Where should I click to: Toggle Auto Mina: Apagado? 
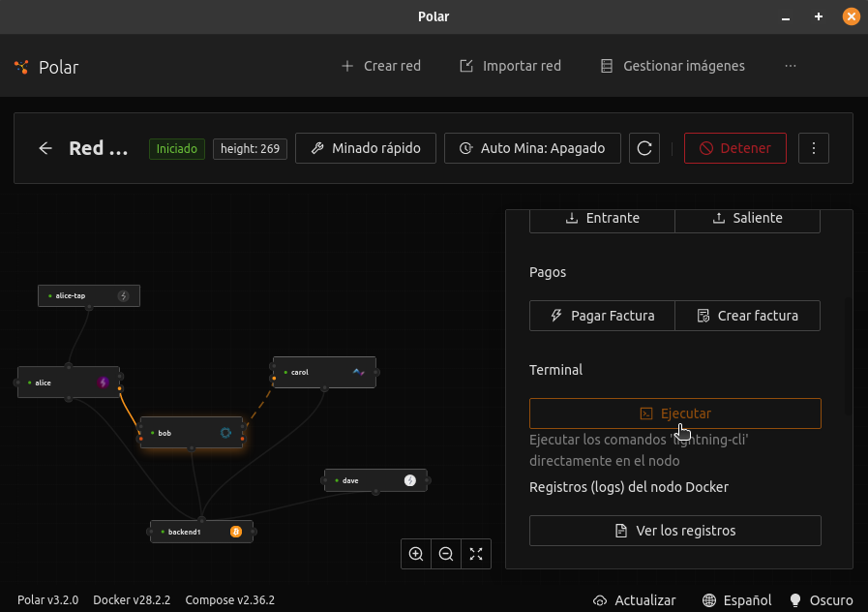[532, 148]
